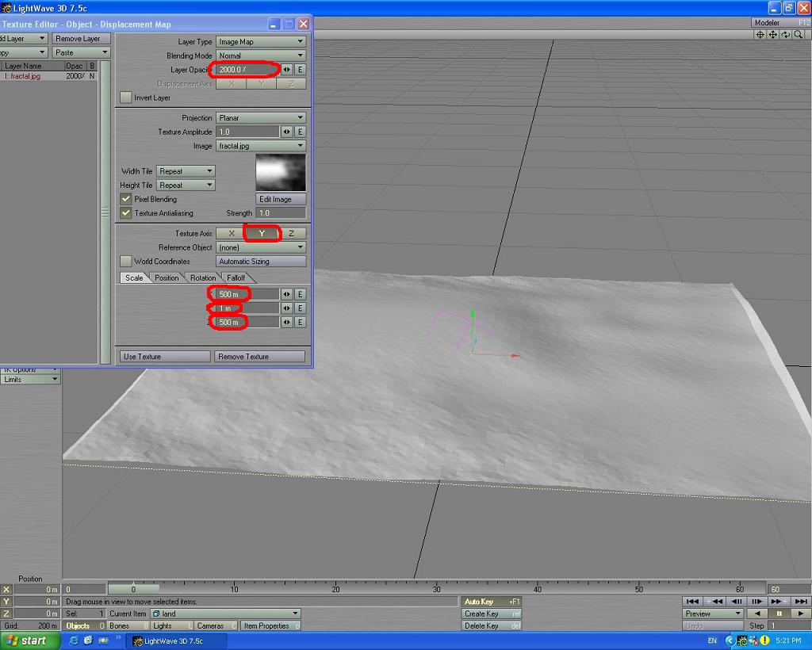Viewport: 812px width, 650px height.
Task: Select the Bones item mode
Action: point(128,625)
